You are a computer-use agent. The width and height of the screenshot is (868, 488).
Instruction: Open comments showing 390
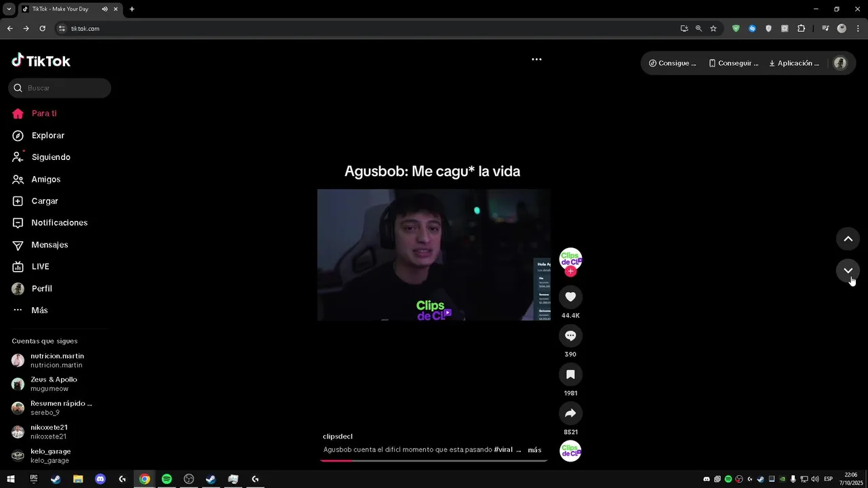pos(570,335)
